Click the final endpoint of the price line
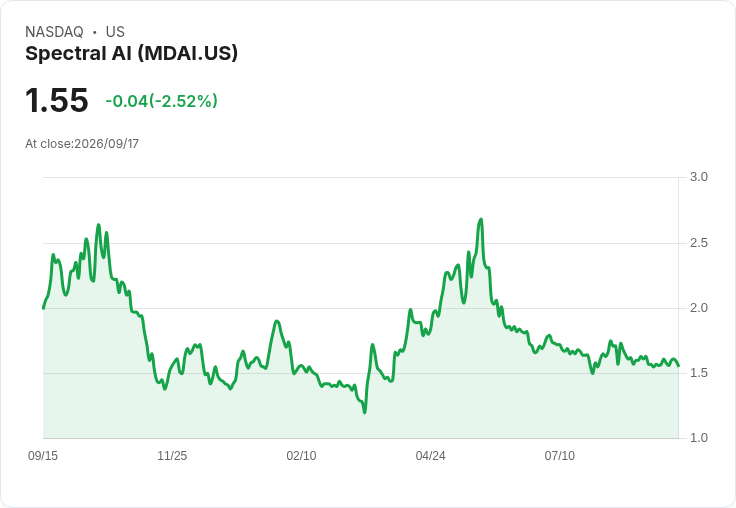This screenshot has width=736, height=508. pyautogui.click(x=678, y=366)
